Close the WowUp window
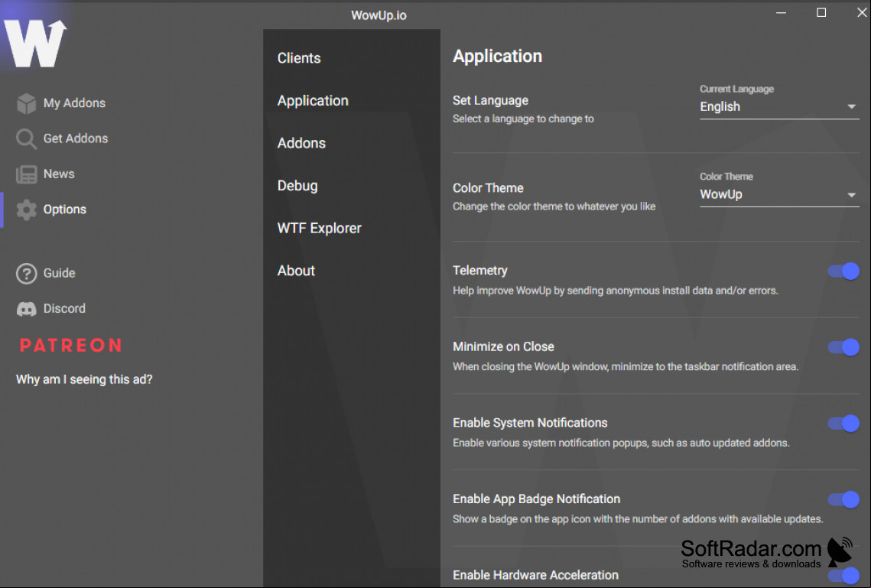This screenshot has height=588, width=871. [x=862, y=12]
